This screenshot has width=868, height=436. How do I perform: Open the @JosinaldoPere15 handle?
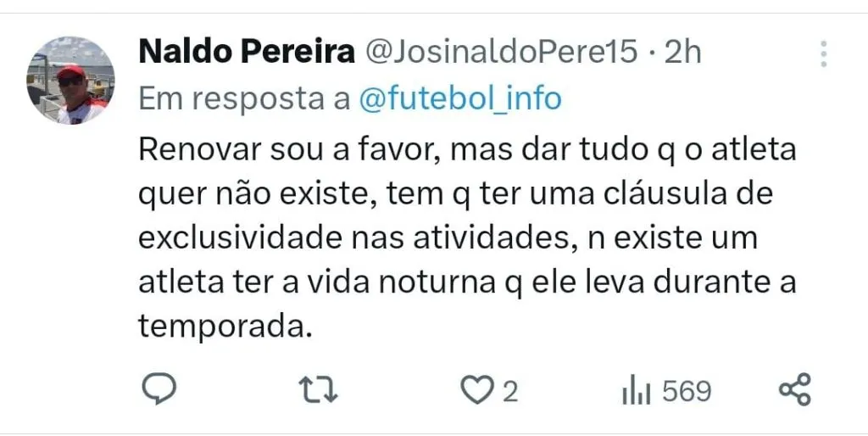500,53
